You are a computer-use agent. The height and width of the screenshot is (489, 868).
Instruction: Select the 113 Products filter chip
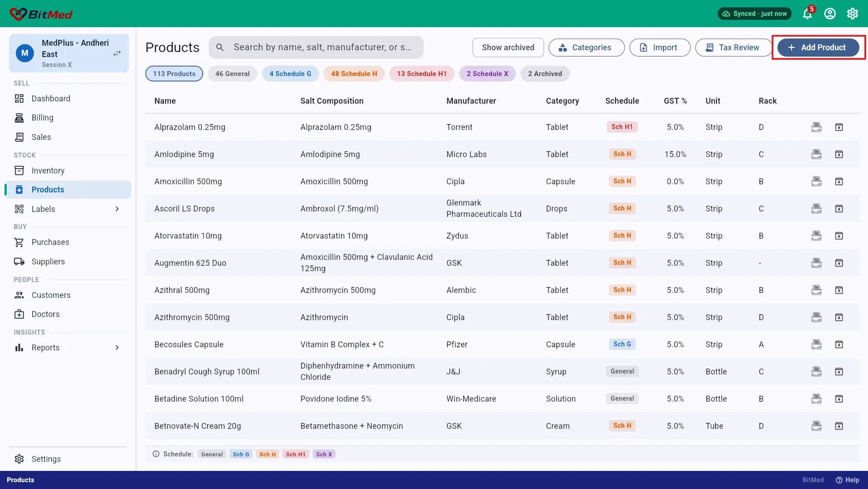174,74
